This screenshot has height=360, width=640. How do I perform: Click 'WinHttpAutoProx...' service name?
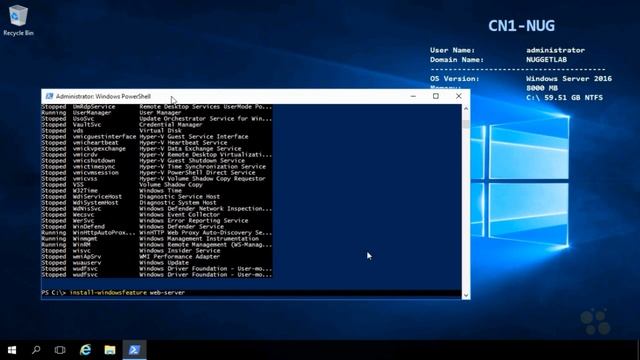click(104, 233)
